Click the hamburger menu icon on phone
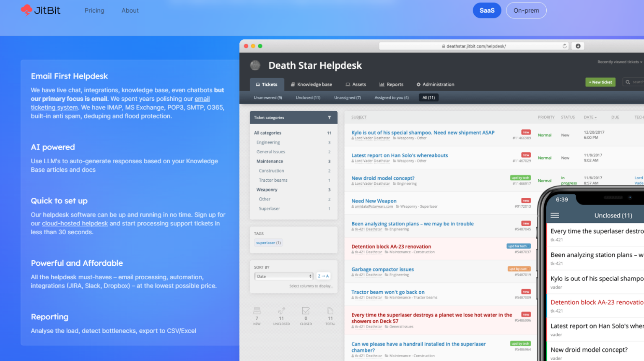The width and height of the screenshot is (644, 361). click(x=555, y=215)
